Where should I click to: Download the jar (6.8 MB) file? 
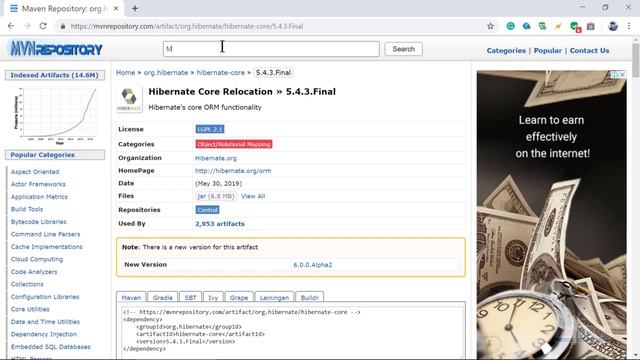click(216, 196)
